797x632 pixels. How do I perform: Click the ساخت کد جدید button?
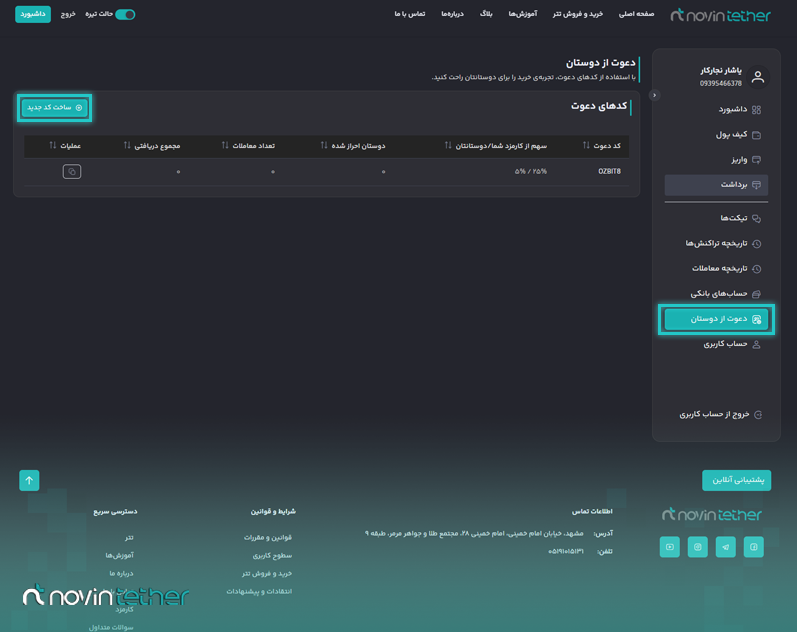click(x=54, y=107)
